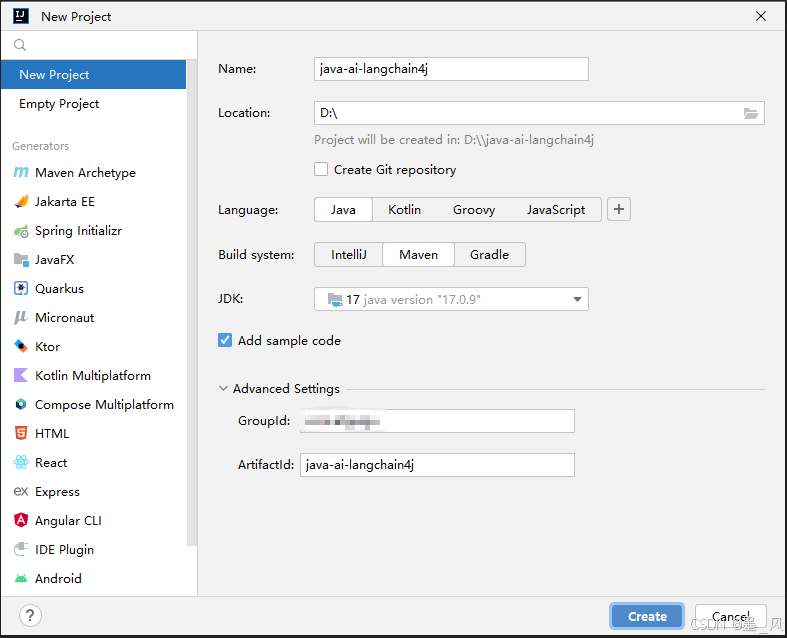Click 'Project will be created in' hint text
787x638 pixels.
pos(454,140)
